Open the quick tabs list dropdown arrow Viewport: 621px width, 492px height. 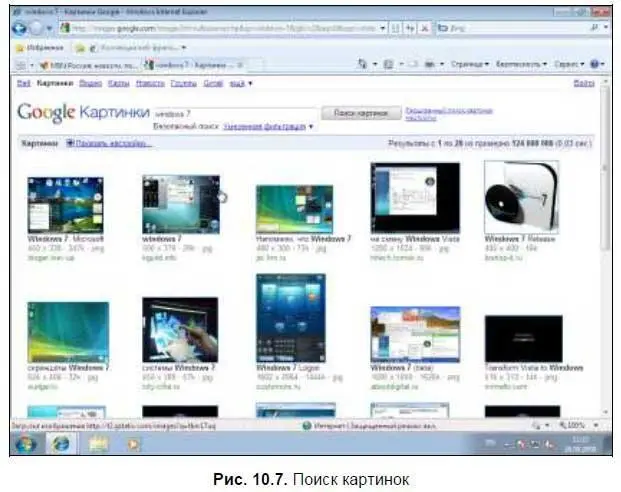point(32,65)
